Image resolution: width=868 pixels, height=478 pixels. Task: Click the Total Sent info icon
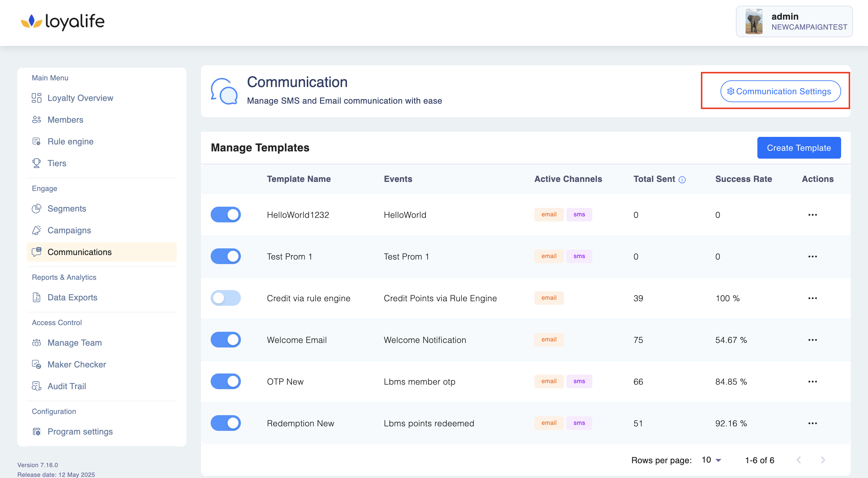[x=682, y=180]
